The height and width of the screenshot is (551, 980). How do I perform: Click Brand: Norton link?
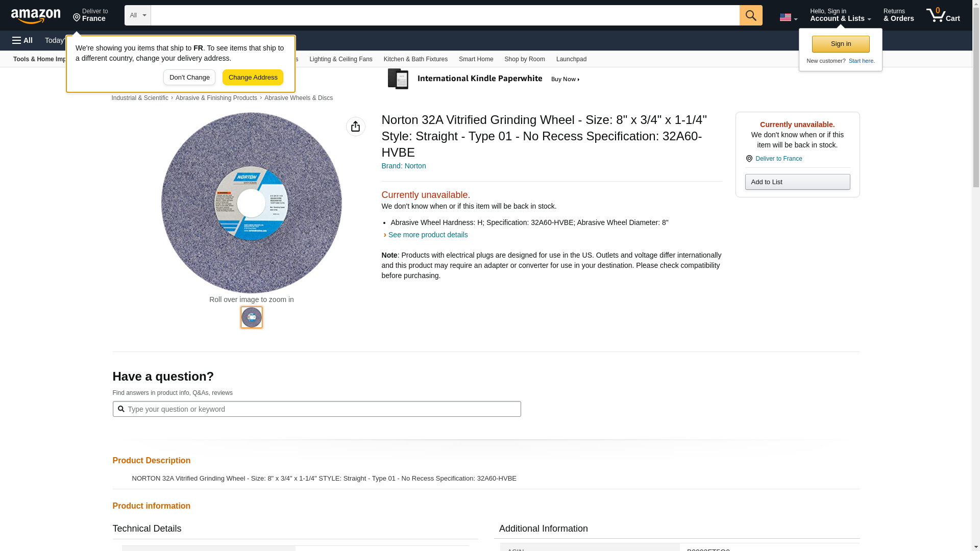pyautogui.click(x=403, y=166)
